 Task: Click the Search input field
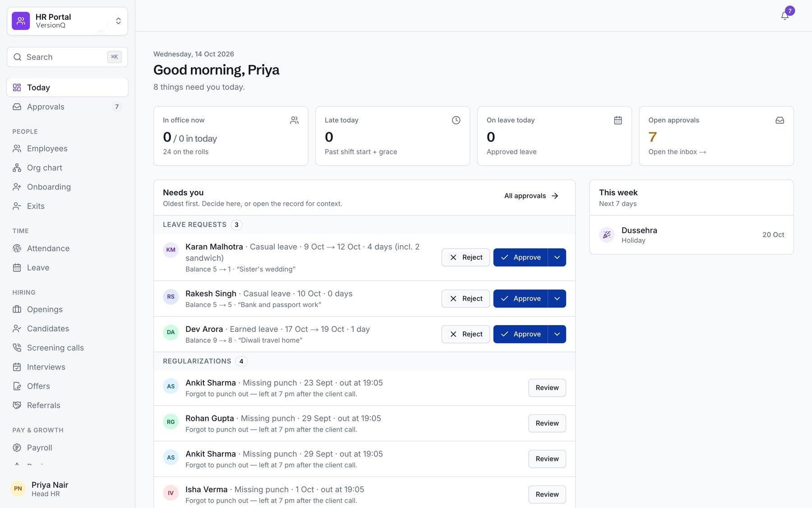pyautogui.click(x=67, y=57)
